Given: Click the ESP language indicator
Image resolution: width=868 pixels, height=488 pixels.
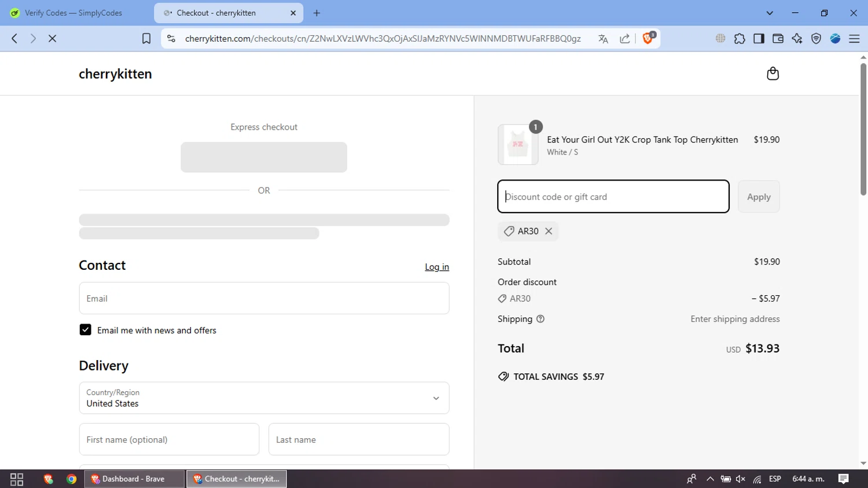Looking at the screenshot, I should coord(775,479).
